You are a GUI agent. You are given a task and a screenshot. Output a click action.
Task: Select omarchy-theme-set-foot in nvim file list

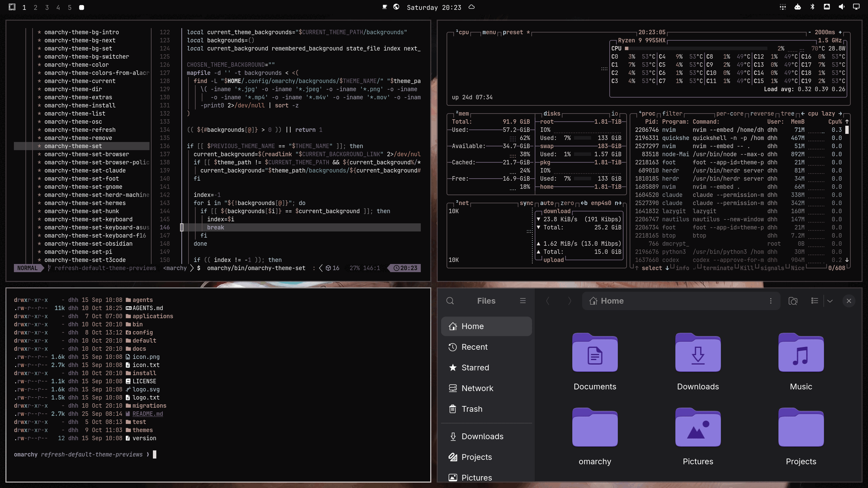81,179
